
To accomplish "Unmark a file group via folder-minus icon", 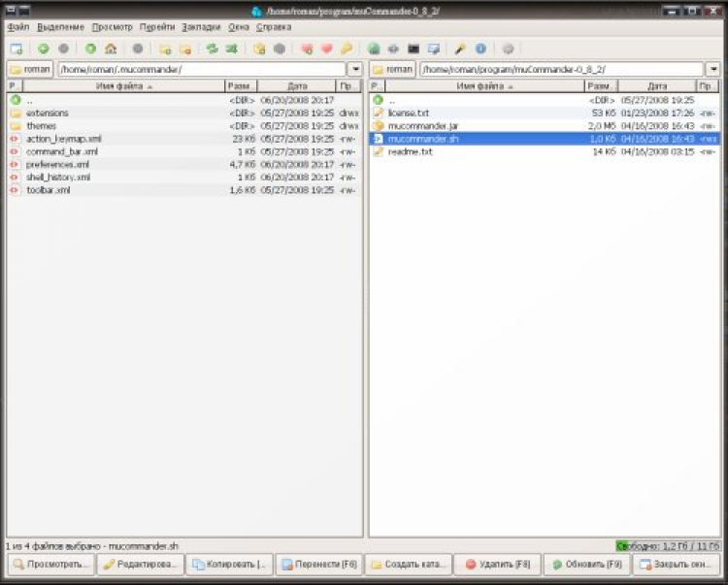I will tap(185, 49).
